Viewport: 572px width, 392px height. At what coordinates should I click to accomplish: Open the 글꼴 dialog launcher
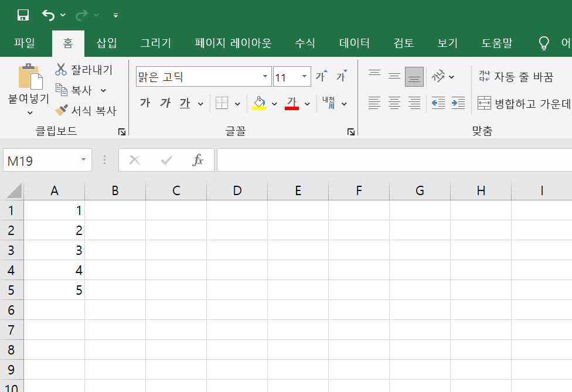pos(351,132)
